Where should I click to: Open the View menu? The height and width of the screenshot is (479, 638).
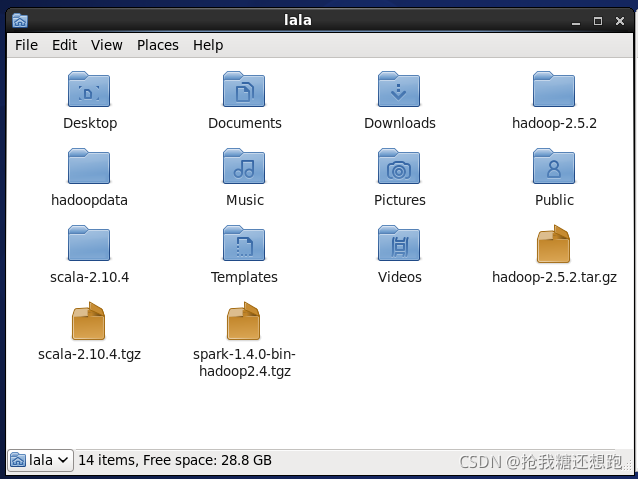(107, 45)
